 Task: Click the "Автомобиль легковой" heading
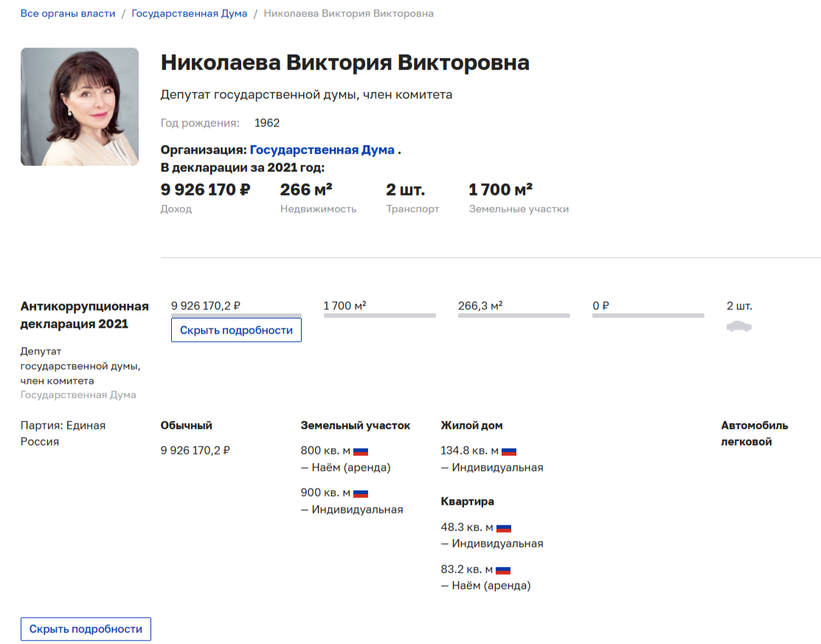click(x=755, y=434)
